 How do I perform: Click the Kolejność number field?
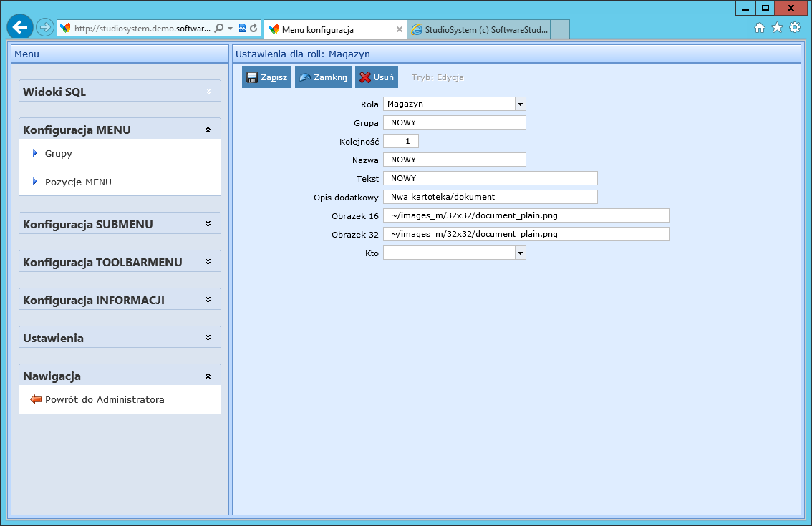click(401, 141)
